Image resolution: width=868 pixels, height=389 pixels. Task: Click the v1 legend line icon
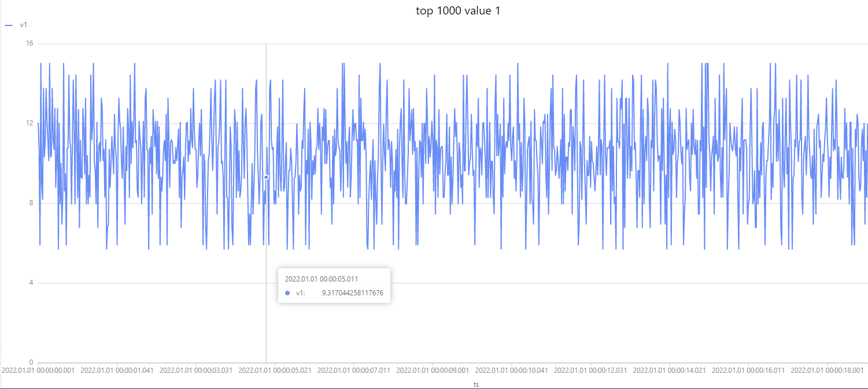point(9,25)
